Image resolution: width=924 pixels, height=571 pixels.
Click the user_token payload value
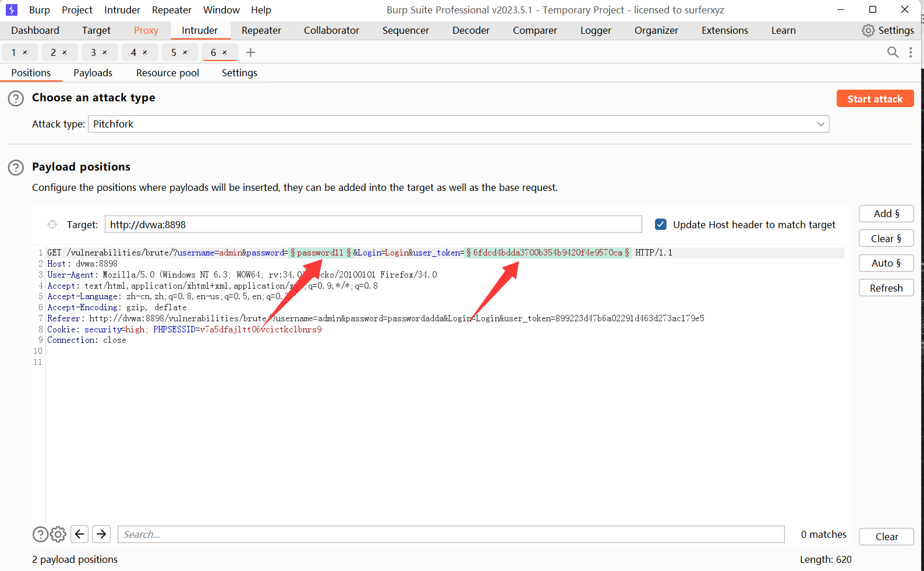548,253
